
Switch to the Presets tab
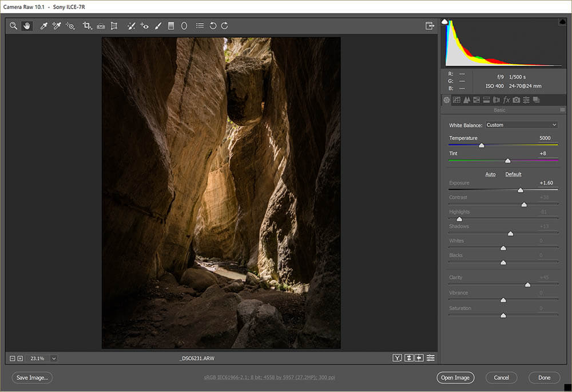click(x=527, y=99)
